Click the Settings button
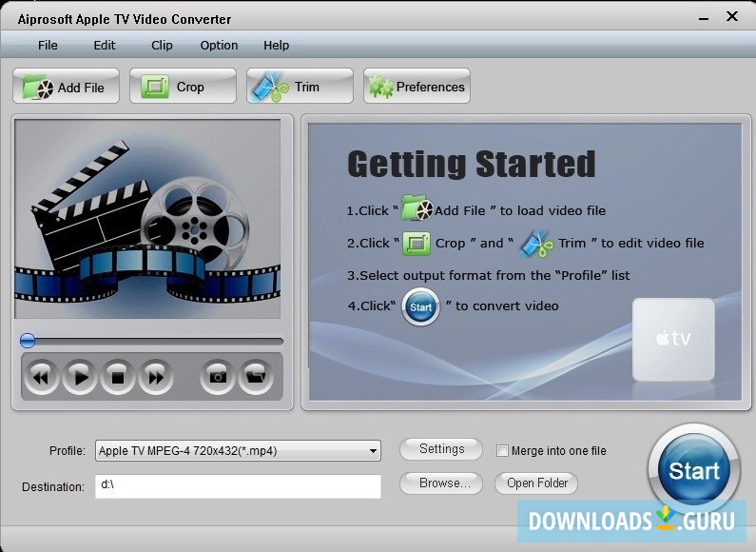Screen dimensions: 756x552 coord(441,449)
